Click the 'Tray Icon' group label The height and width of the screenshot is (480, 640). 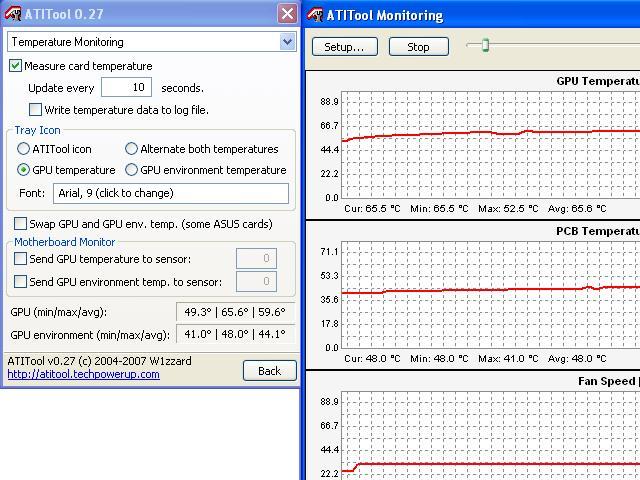pyautogui.click(x=38, y=130)
